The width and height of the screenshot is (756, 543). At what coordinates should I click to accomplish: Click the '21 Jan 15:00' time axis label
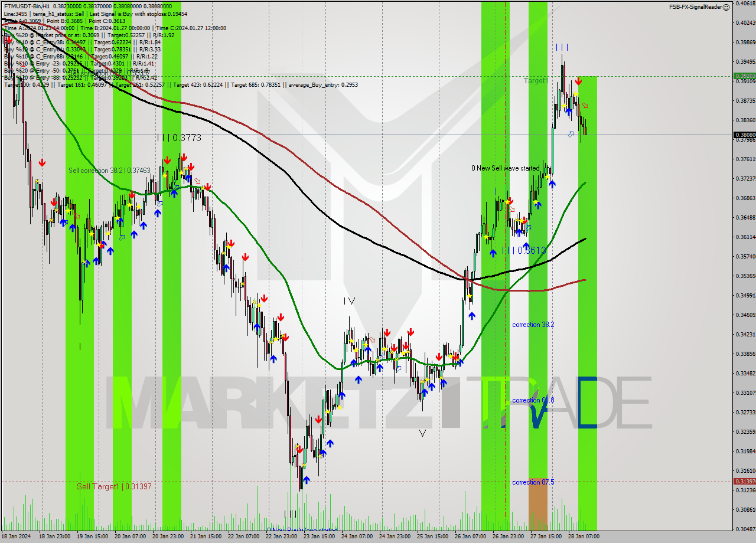206,537
